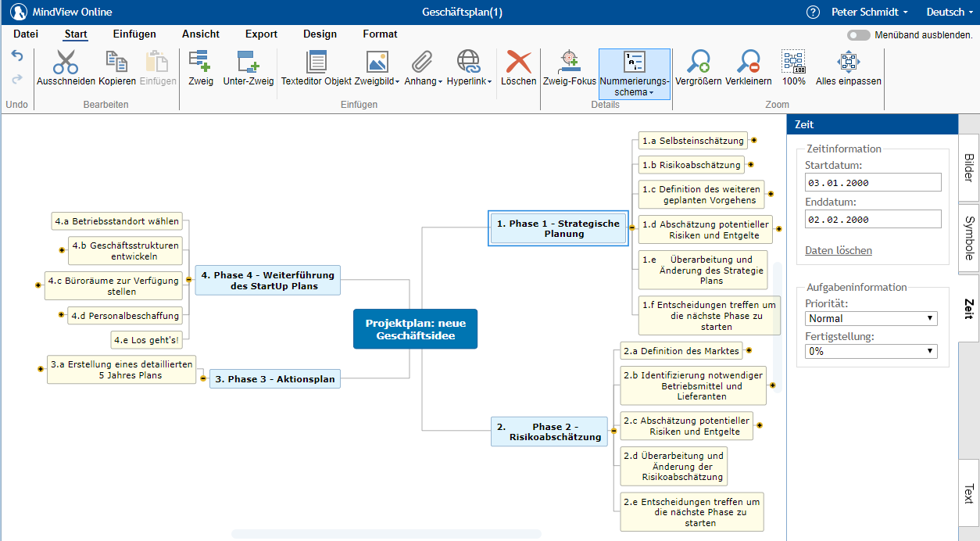Expand Hyperlink dropdown arrow

[489, 82]
